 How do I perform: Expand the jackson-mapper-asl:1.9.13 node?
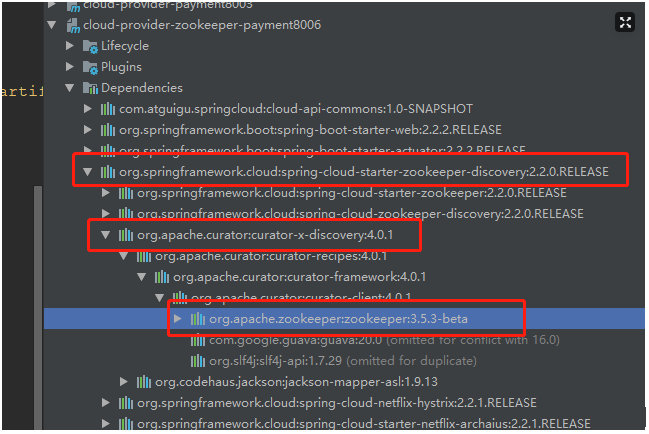[124, 381]
